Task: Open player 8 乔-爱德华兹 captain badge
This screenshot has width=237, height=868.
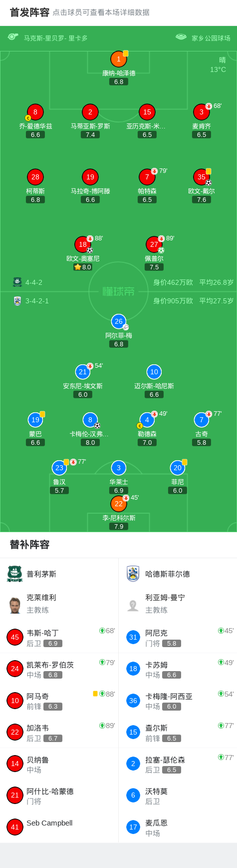Action: [x=28, y=118]
